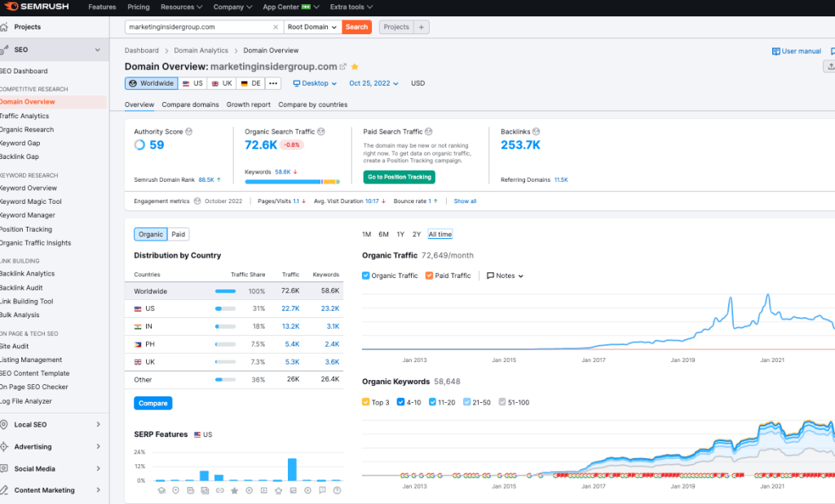This screenshot has width=835, height=504.
Task: Uncheck the Organic Traffic checkbox
Action: pos(366,276)
